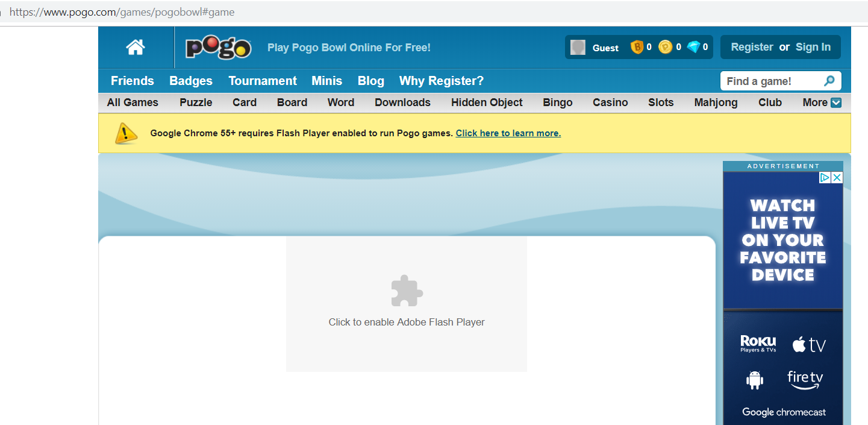Expand the More games dropdown arrow
The image size is (868, 425).
coord(836,102)
